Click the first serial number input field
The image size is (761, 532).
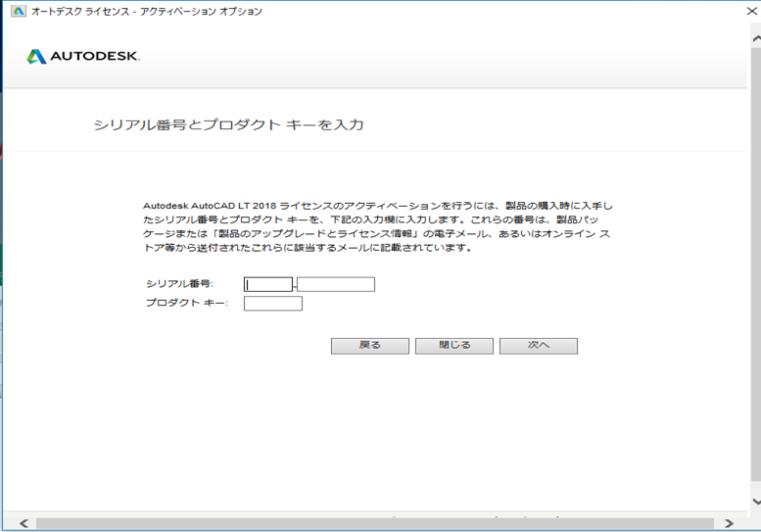pyautogui.click(x=268, y=284)
